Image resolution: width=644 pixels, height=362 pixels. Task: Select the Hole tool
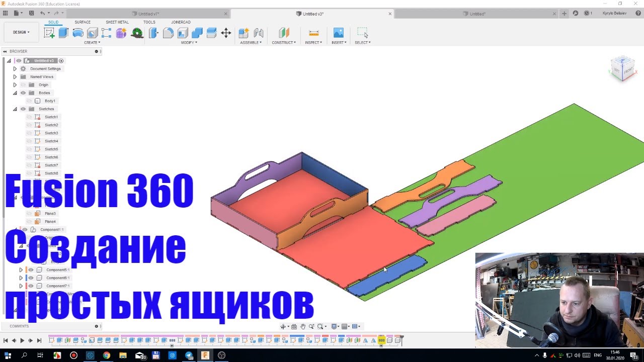coord(92,33)
